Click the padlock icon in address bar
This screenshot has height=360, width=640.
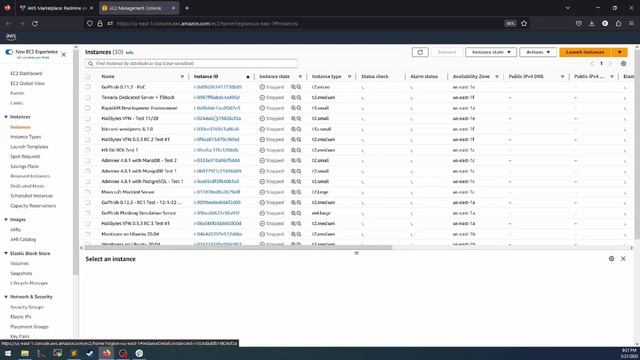tap(100, 24)
